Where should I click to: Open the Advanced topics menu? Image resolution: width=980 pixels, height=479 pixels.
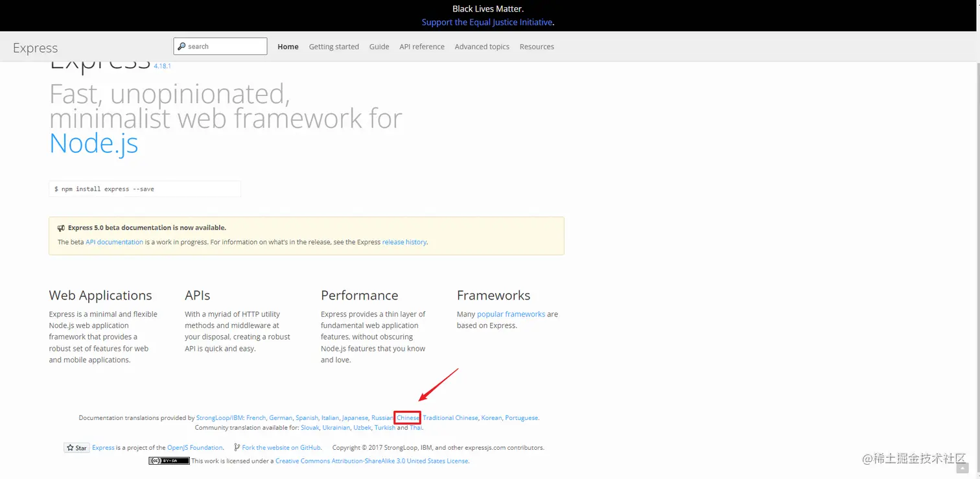482,47
